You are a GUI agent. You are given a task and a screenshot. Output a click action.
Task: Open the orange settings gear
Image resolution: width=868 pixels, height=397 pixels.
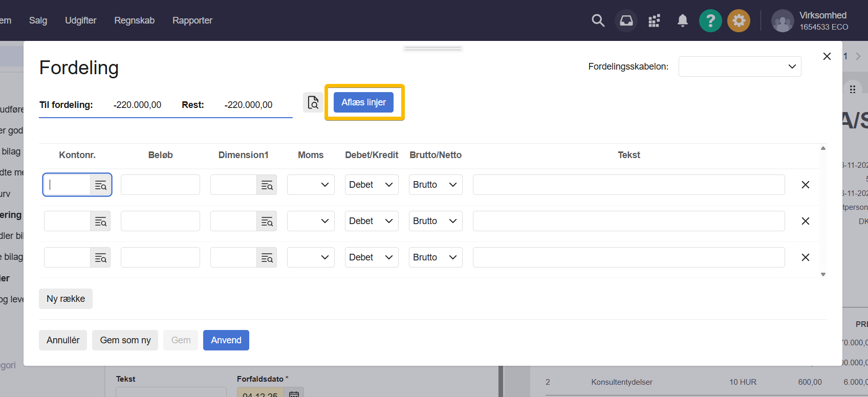739,21
